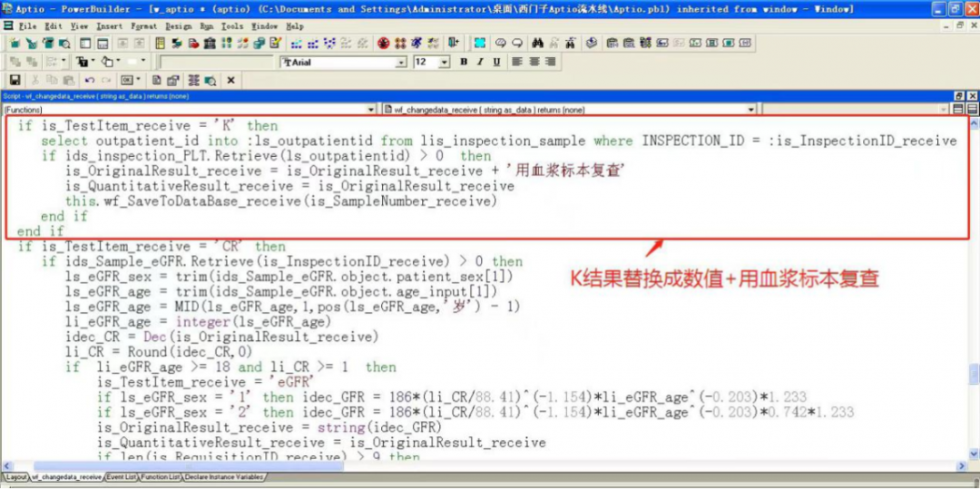
Task: Toggle the System Tree panel icon
Action: coord(85,43)
